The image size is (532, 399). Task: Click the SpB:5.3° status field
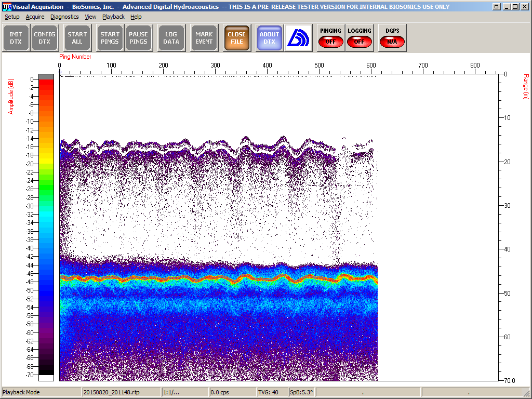[302, 392]
